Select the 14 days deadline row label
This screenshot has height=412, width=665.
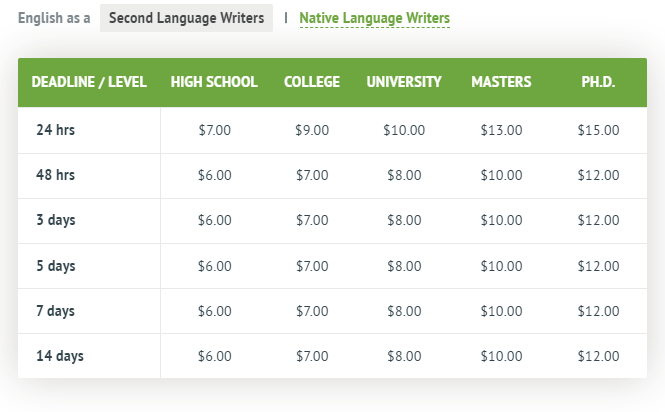pyautogui.click(x=60, y=356)
